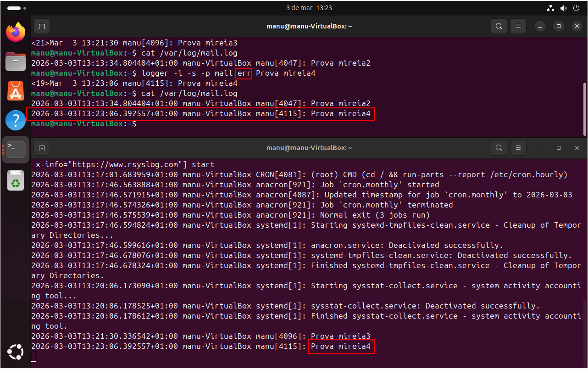Image resolution: width=588 pixels, height=370 pixels.
Task: Launch Firefox from the dock
Action: [x=16, y=32]
